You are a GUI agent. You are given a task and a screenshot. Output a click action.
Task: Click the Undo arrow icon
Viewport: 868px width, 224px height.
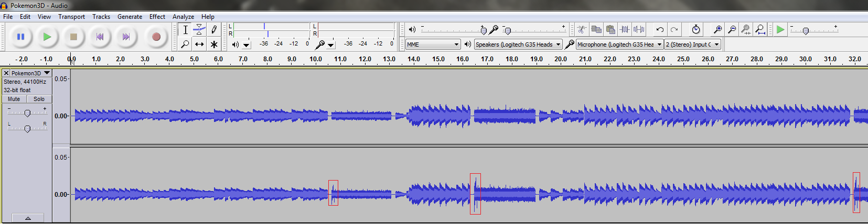coord(660,30)
